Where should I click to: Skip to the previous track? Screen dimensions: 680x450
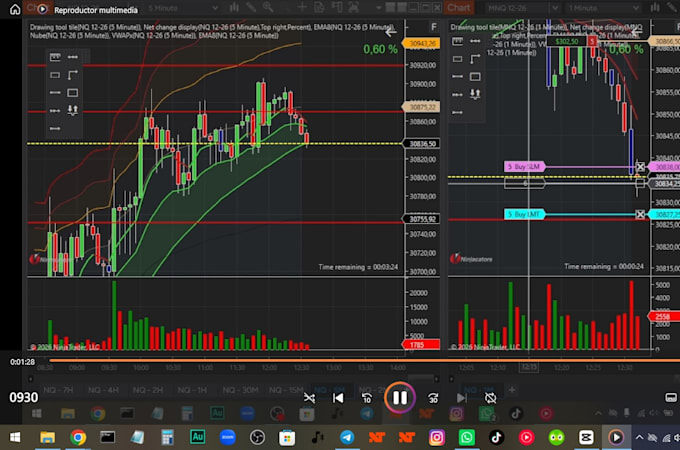pos(338,398)
